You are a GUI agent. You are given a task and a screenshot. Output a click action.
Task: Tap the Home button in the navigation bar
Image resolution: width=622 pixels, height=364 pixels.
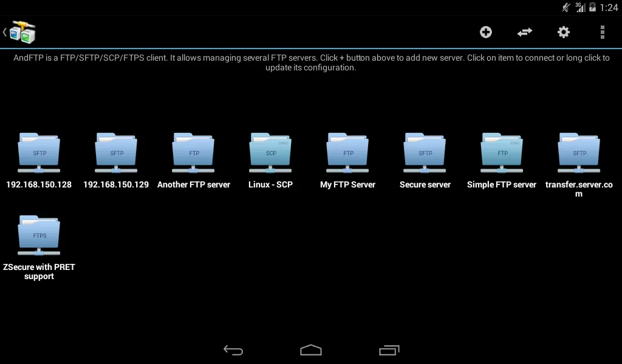(311, 350)
